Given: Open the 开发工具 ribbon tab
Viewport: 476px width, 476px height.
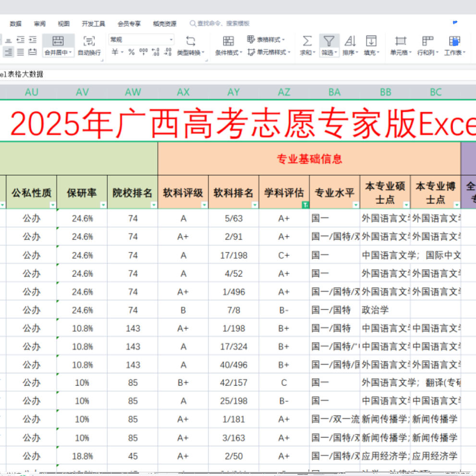Looking at the screenshot, I should (94, 24).
